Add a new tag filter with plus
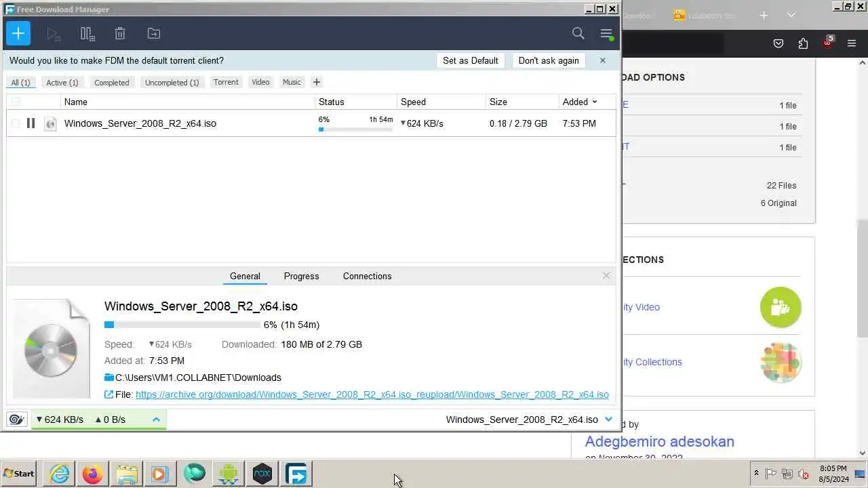 pyautogui.click(x=316, y=82)
